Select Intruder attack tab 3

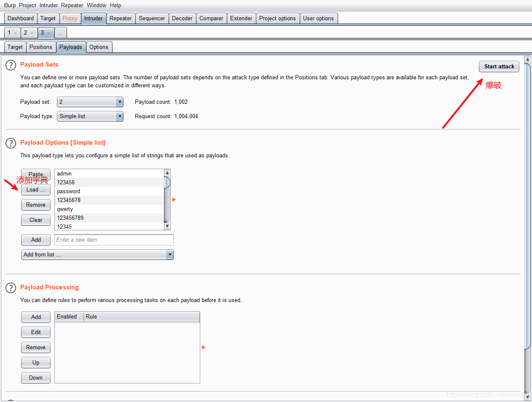point(42,32)
